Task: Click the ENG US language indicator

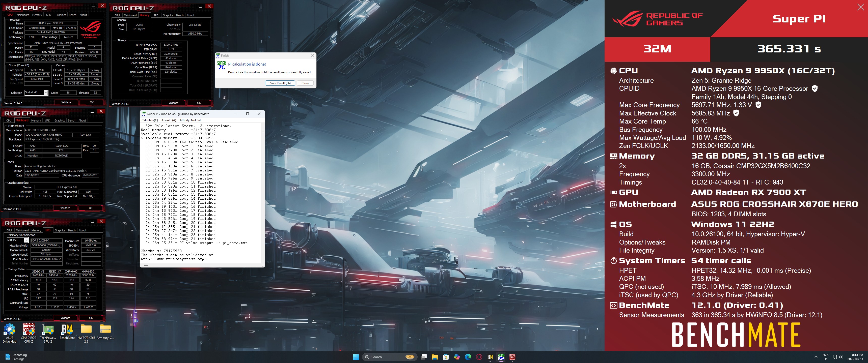Action: (825, 357)
